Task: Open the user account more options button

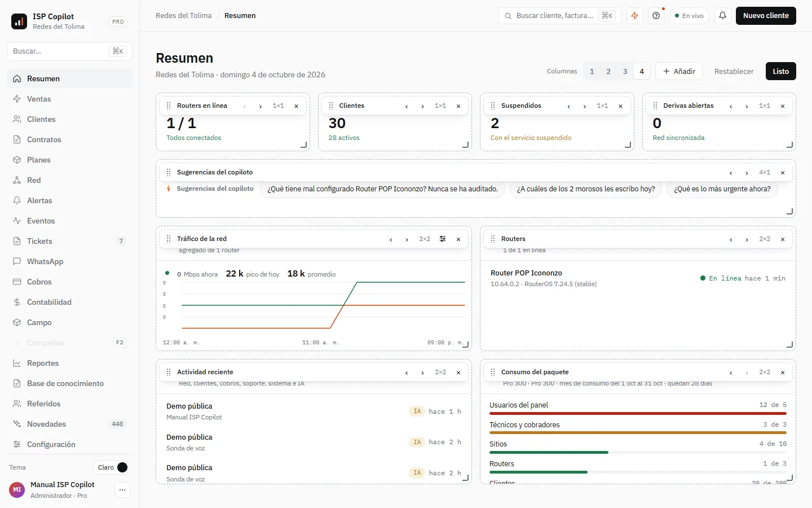Action: coord(122,490)
